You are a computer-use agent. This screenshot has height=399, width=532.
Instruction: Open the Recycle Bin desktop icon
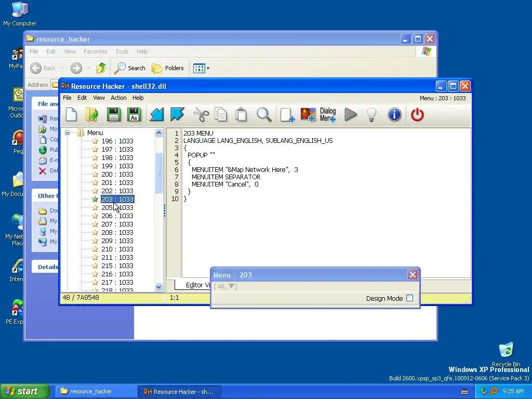tap(506, 354)
